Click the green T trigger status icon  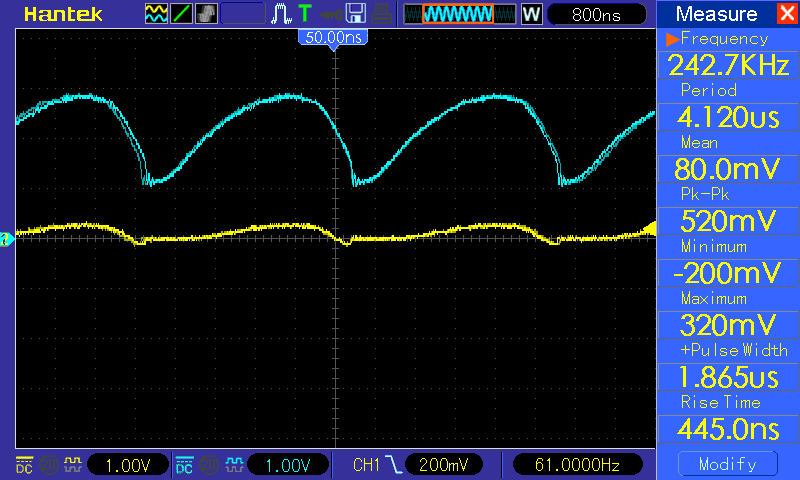tap(305, 14)
